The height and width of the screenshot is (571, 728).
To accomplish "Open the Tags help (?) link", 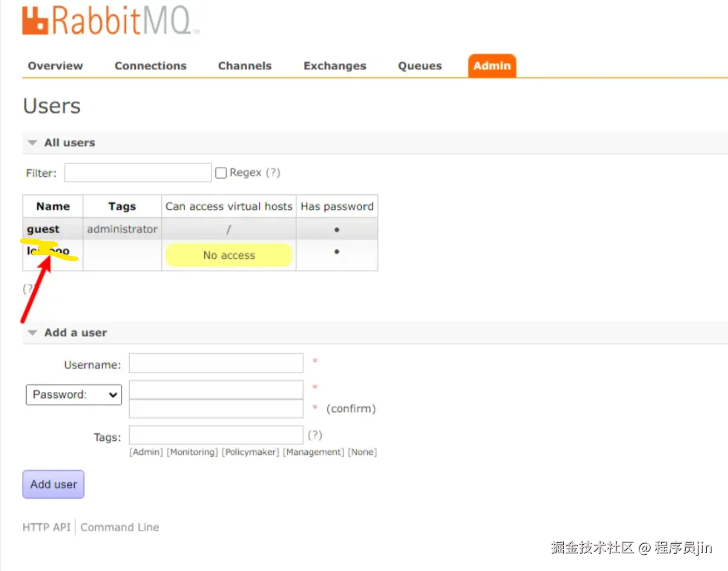I will point(315,435).
